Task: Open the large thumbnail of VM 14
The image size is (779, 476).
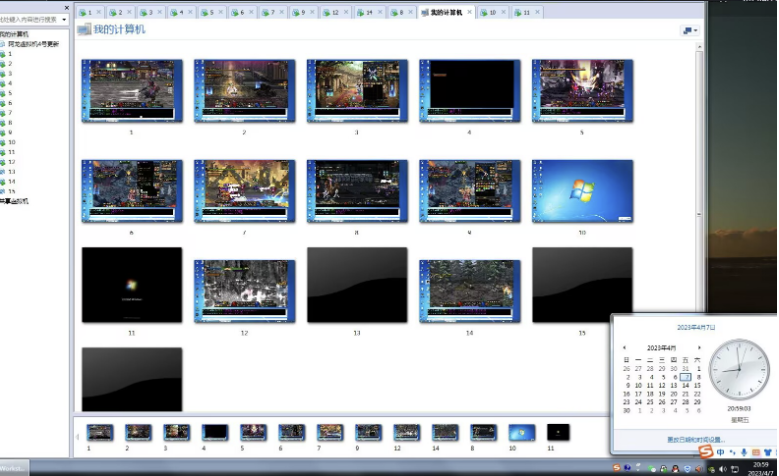Action: click(x=470, y=291)
